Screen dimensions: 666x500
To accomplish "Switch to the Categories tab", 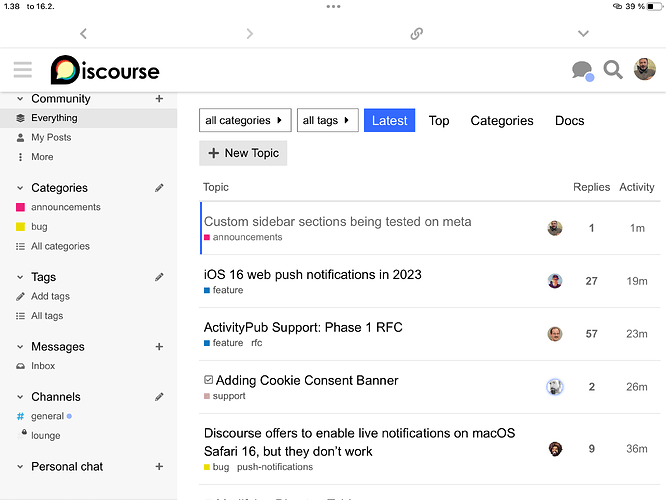I will (502, 121).
